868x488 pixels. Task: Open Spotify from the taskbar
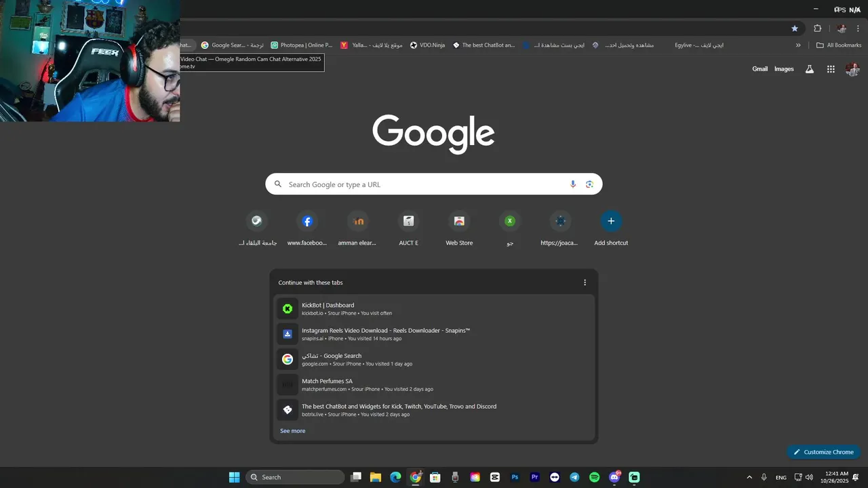coord(595,477)
